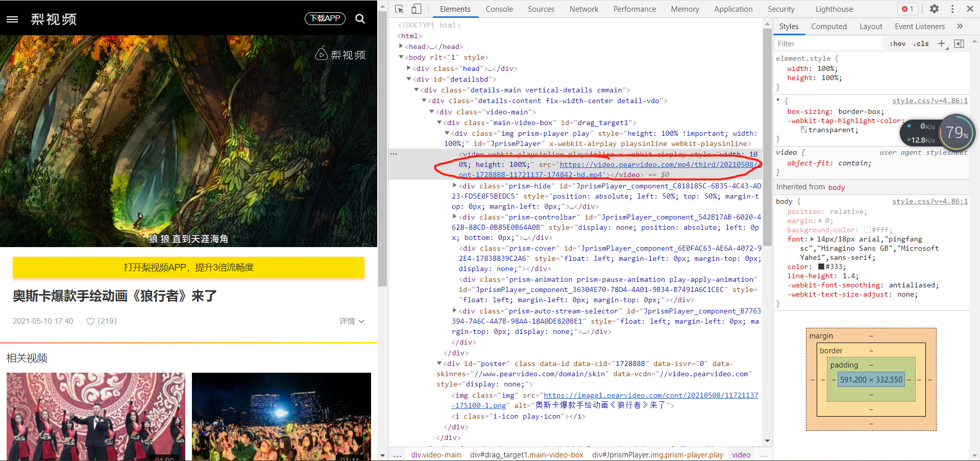
Task: Collapse the div id="poster" node
Action: (439, 363)
